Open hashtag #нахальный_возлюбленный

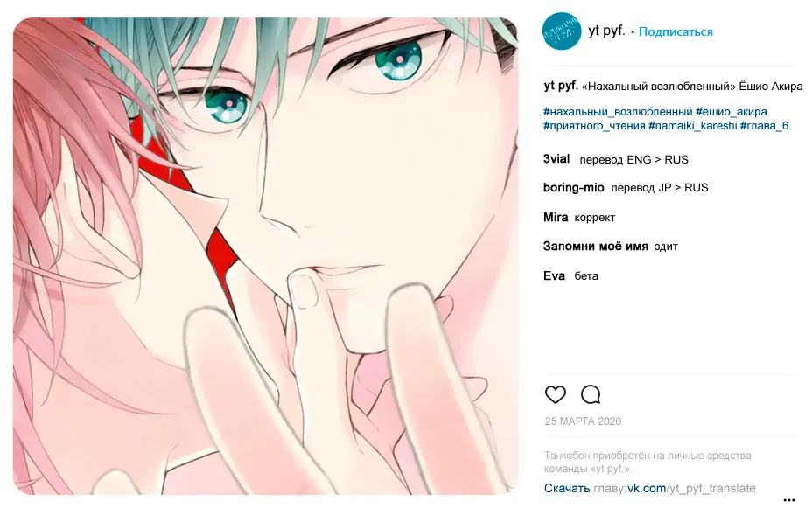coord(618,111)
